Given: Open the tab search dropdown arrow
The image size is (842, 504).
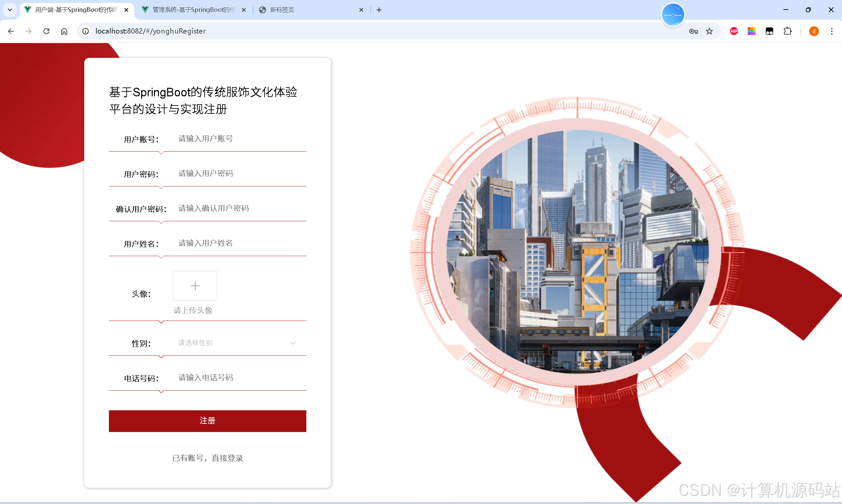Looking at the screenshot, I should (10, 10).
